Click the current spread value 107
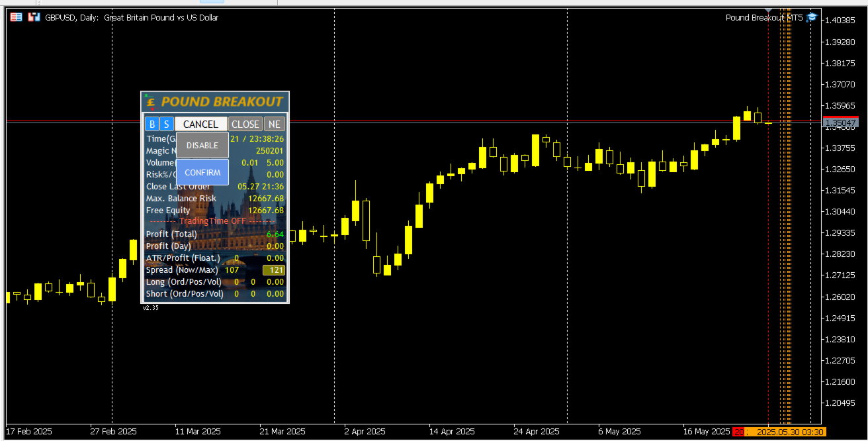This screenshot has width=868, height=441. 232,270
